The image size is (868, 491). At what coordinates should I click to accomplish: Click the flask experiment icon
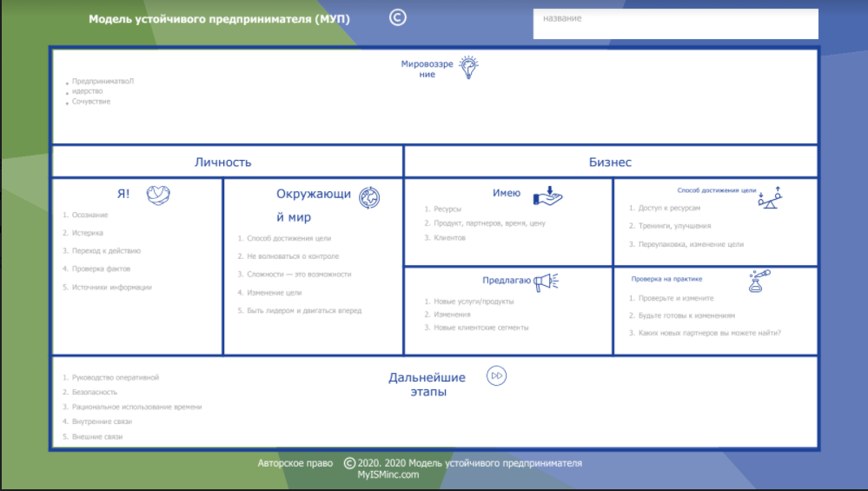(759, 282)
